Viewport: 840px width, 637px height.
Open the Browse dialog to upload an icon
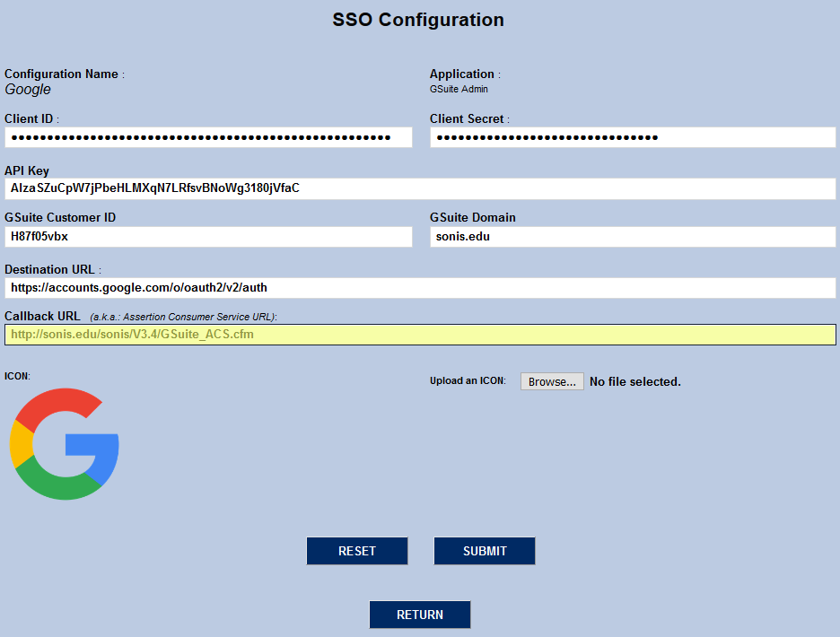click(551, 380)
